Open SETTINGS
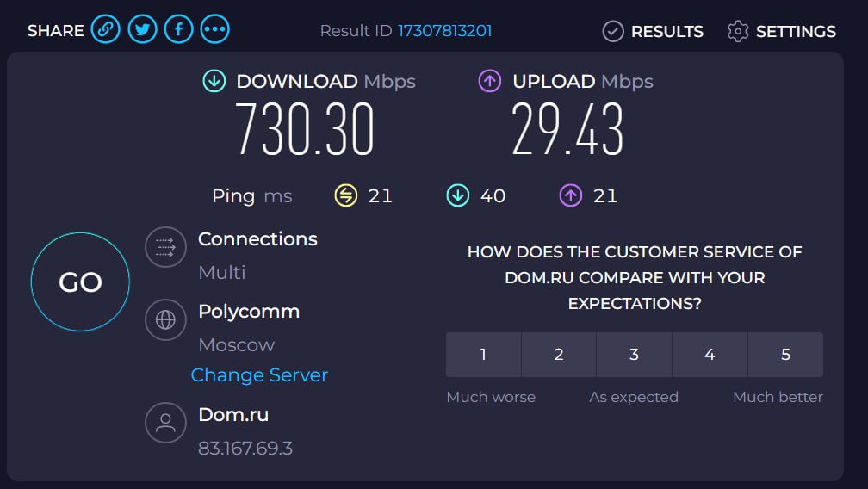The height and width of the screenshot is (489, 868). 782,32
